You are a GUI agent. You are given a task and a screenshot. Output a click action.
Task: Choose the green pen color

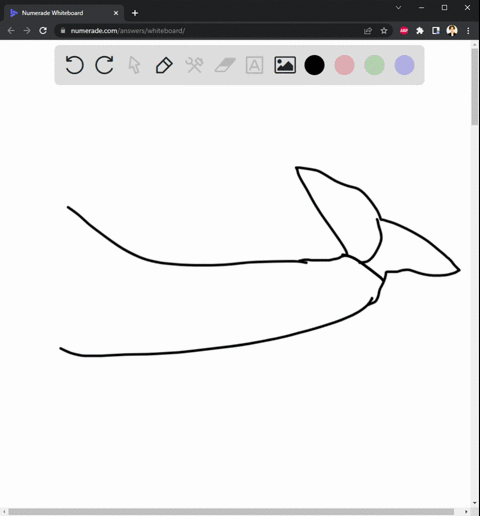[x=374, y=65]
